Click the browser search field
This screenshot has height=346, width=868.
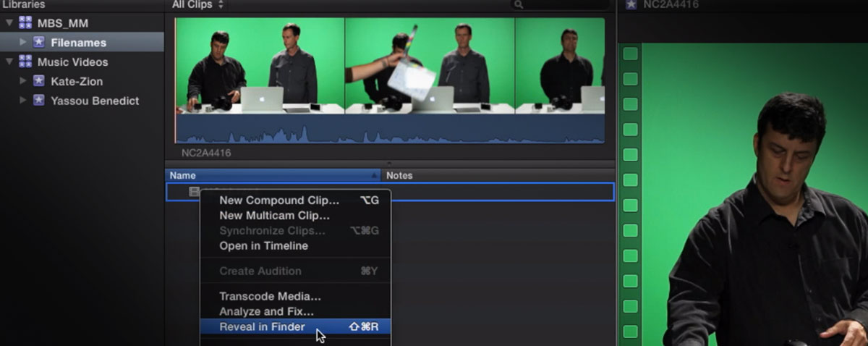(558, 4)
